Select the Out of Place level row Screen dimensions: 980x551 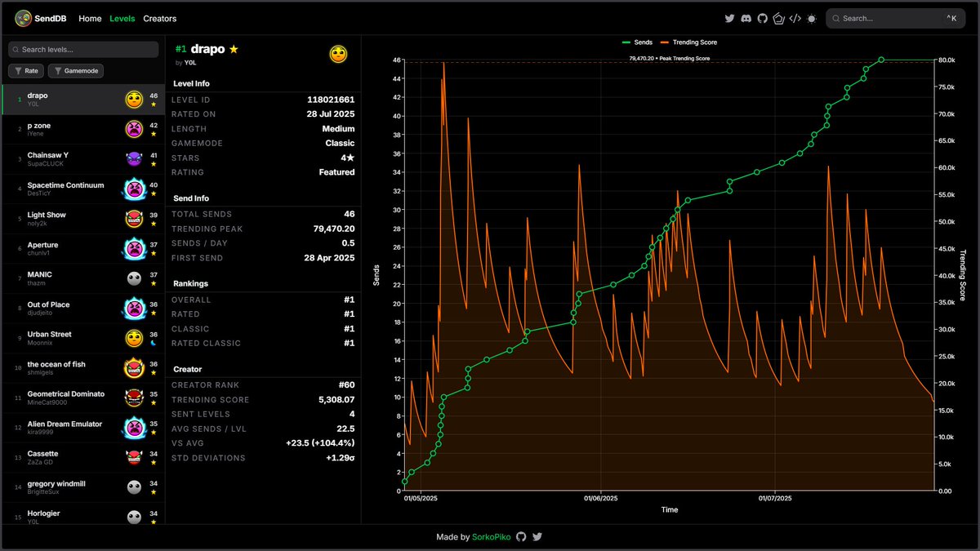[83, 308]
